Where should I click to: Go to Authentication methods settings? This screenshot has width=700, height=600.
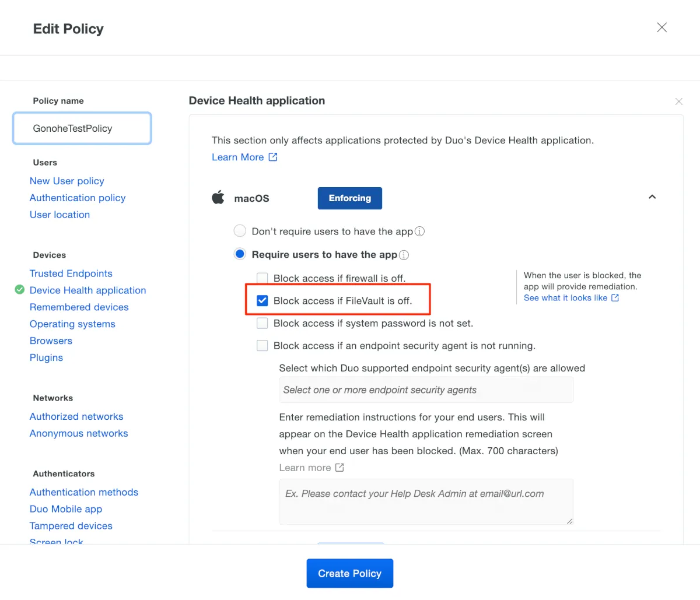(84, 492)
